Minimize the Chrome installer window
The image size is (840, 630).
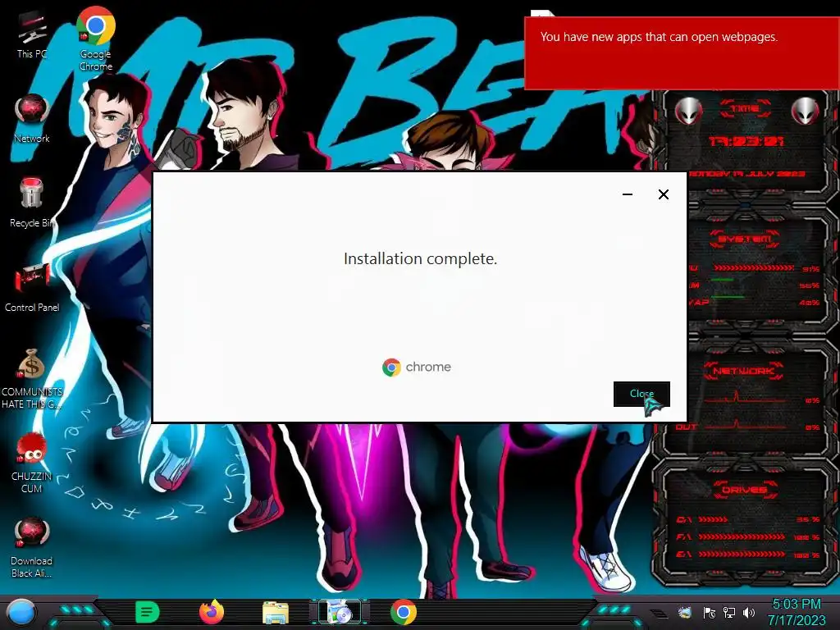pos(628,194)
